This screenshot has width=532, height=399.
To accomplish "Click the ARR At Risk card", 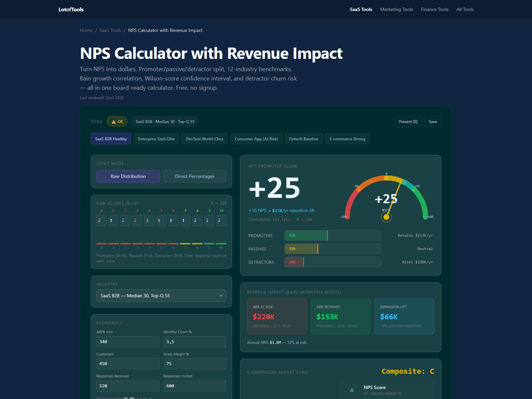I will [277, 316].
